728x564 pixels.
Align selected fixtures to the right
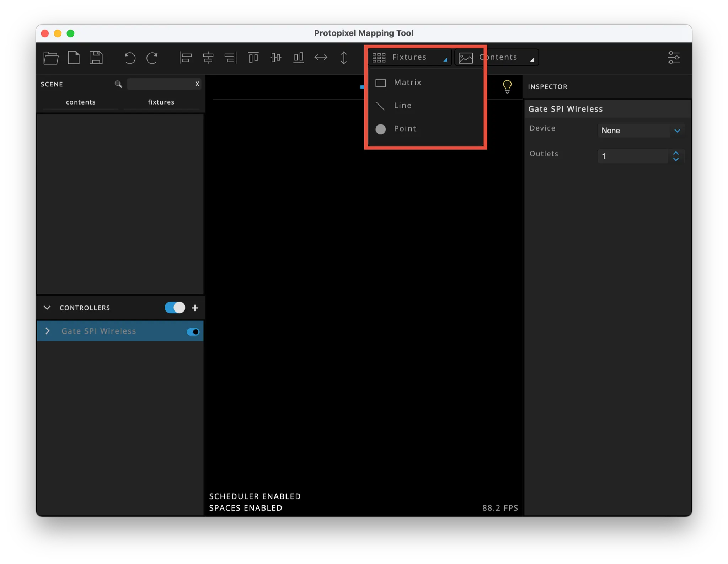(231, 58)
